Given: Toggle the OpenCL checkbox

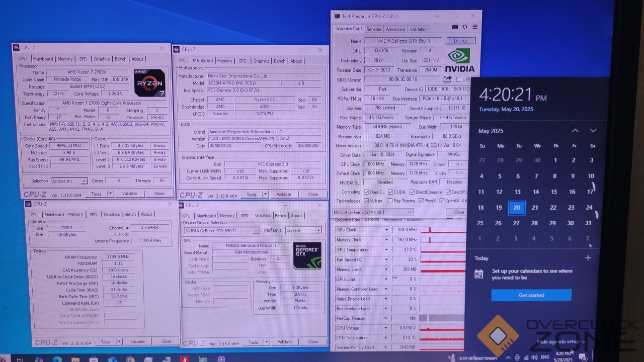Looking at the screenshot, I should [366, 192].
